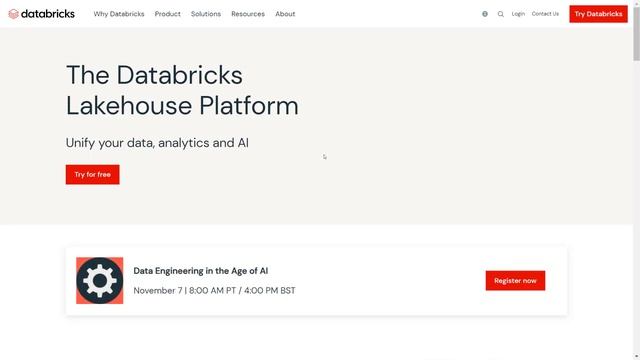Click the Databricks Lakehouse Platform heading
640x360 pixels.
coord(182,90)
